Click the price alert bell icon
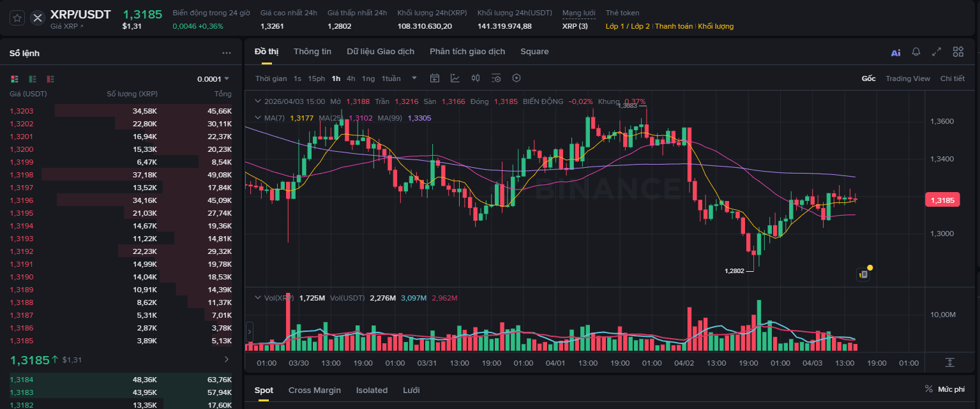The image size is (980, 409). (916, 52)
